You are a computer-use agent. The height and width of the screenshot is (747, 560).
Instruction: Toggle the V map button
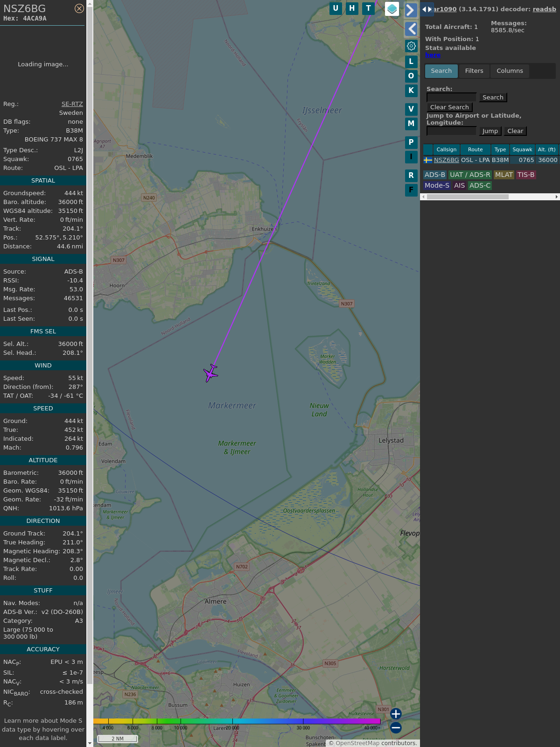tap(411, 109)
